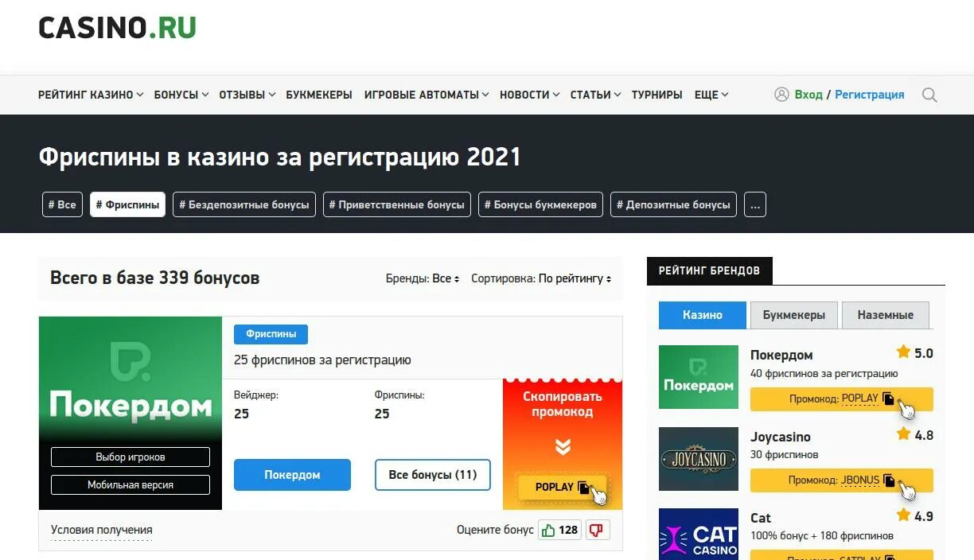Click the search magnifier icon
Screen dimensions: 974x560
coord(929,95)
